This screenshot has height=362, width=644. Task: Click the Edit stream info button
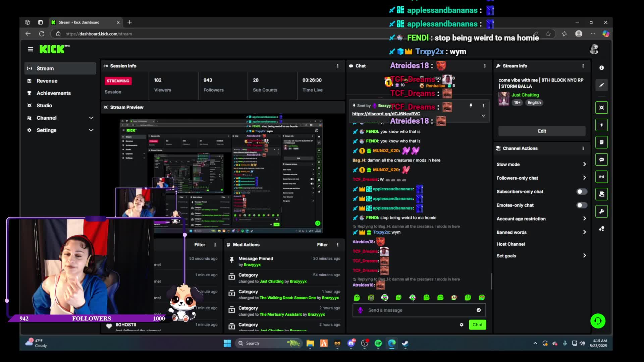point(542,131)
